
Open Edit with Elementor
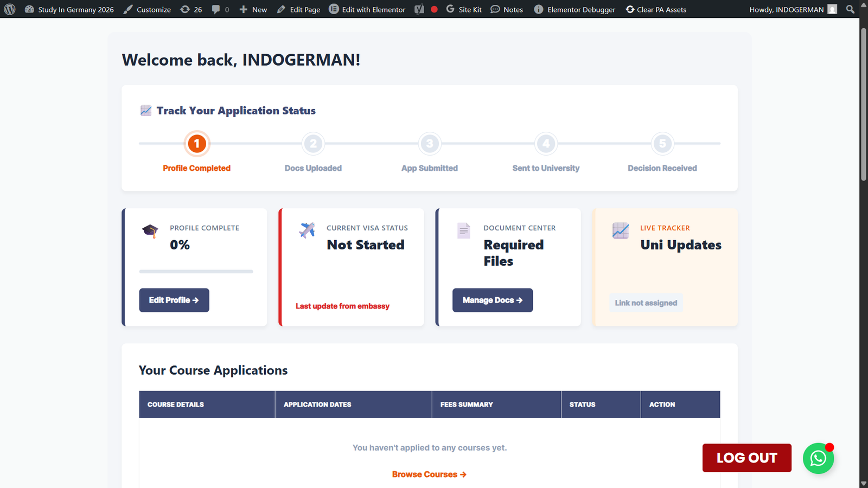click(x=367, y=9)
